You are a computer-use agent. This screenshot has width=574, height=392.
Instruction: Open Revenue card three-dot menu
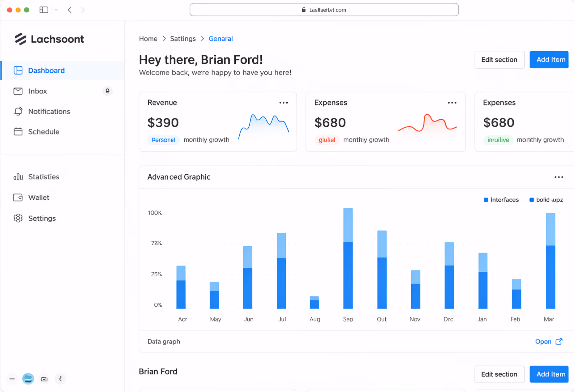283,103
